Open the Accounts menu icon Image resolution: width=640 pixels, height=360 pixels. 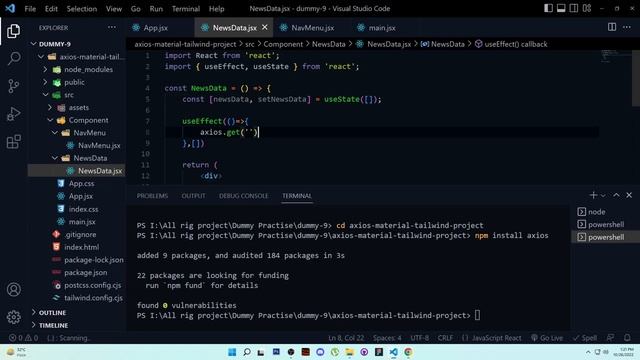(13, 289)
